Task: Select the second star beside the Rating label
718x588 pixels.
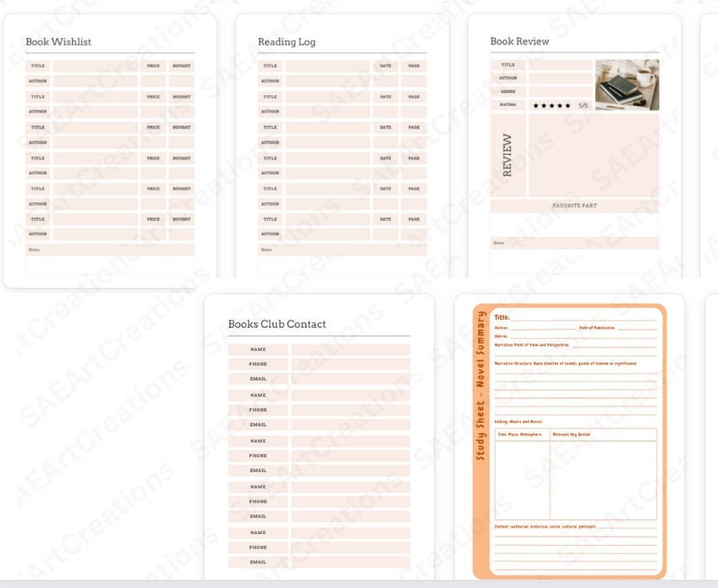Action: point(543,106)
